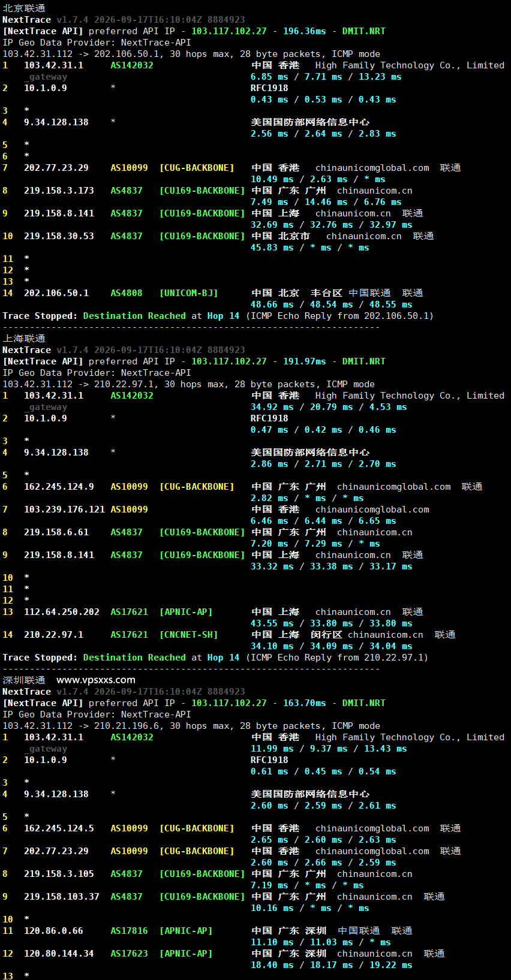Click latency '7.49 ms / 14.46 ms / 6.76 ms'
Viewport: 511px width, 980px height.
[x=326, y=202]
